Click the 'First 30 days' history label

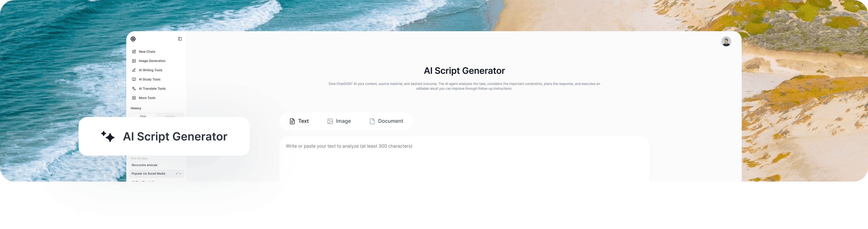tap(139, 158)
